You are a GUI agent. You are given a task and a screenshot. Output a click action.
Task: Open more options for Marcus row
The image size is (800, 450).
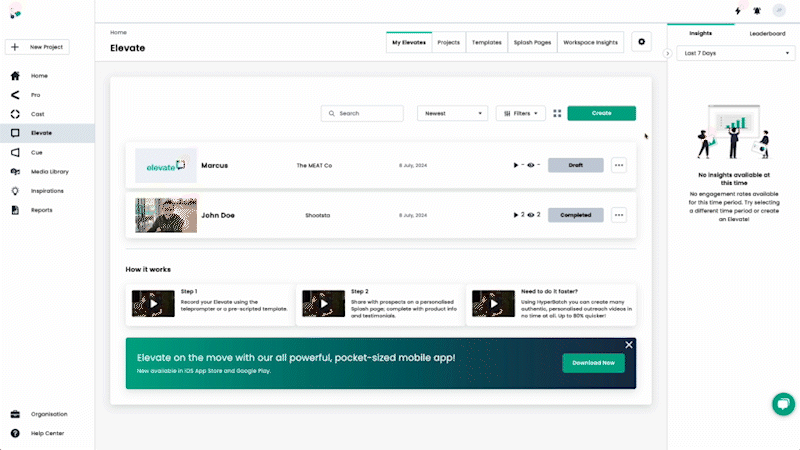pos(619,165)
